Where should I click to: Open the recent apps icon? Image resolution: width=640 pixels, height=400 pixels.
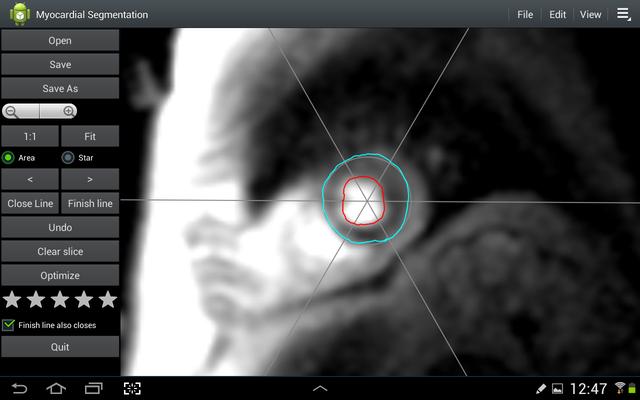[x=94, y=388]
